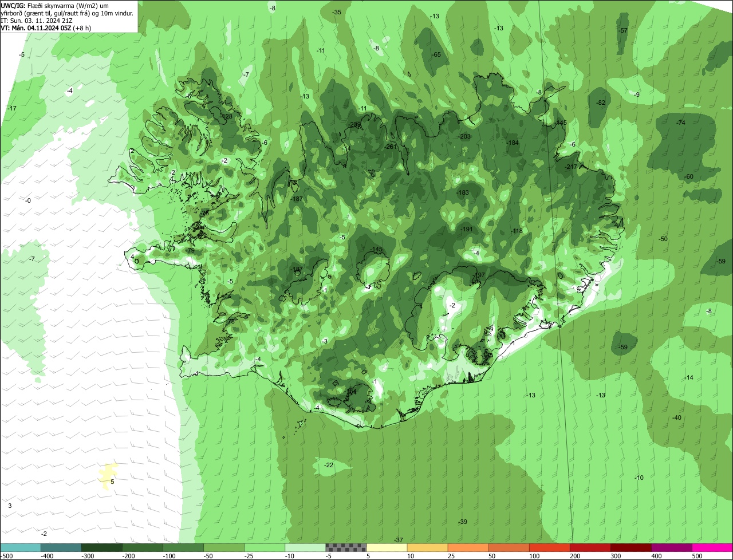Click the value 5 on the yellow patch
This screenshot has height=560, width=733.
point(112,482)
